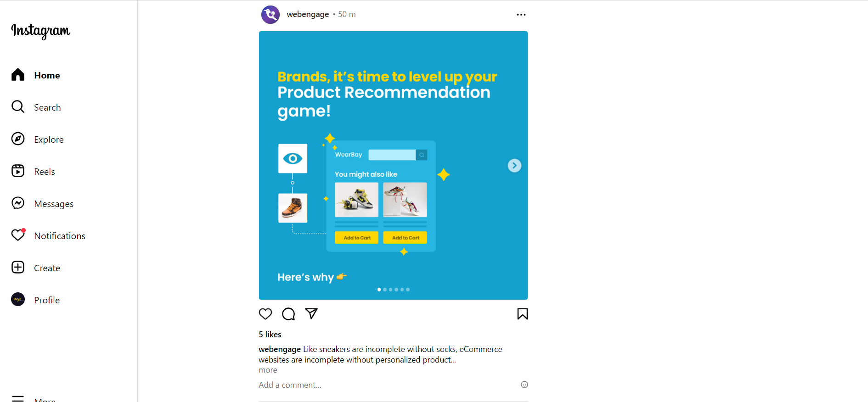Open the webengage profile username link

pyautogui.click(x=308, y=14)
